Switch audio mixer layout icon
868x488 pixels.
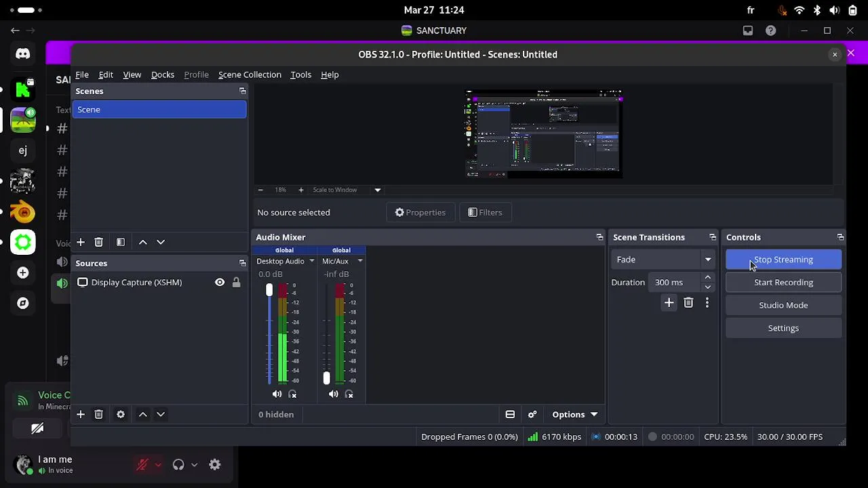pyautogui.click(x=510, y=415)
